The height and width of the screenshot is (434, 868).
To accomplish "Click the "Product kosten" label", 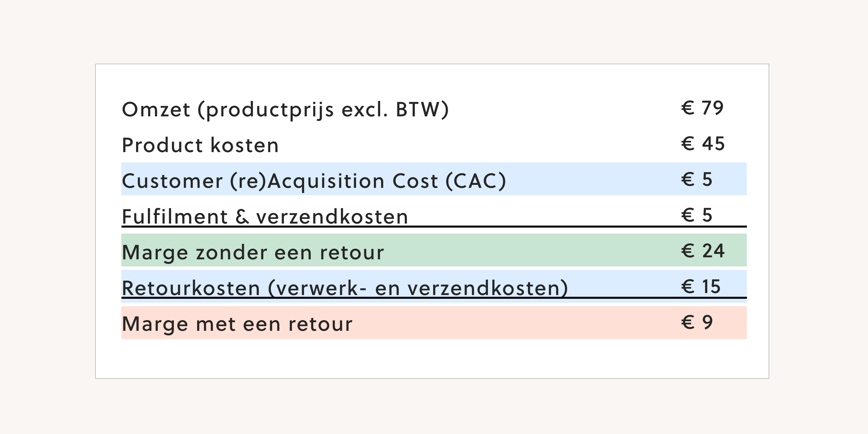I will pyautogui.click(x=200, y=145).
